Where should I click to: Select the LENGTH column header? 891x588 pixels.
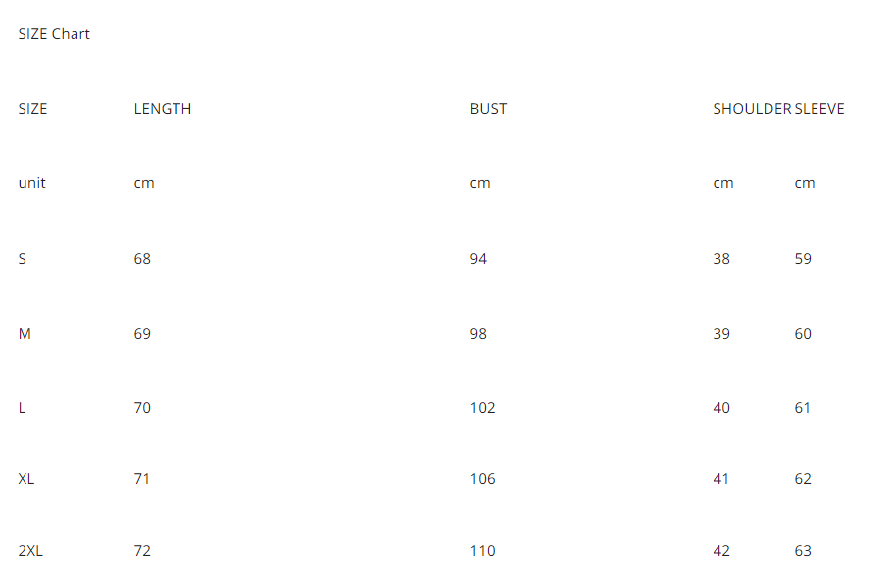coord(163,109)
